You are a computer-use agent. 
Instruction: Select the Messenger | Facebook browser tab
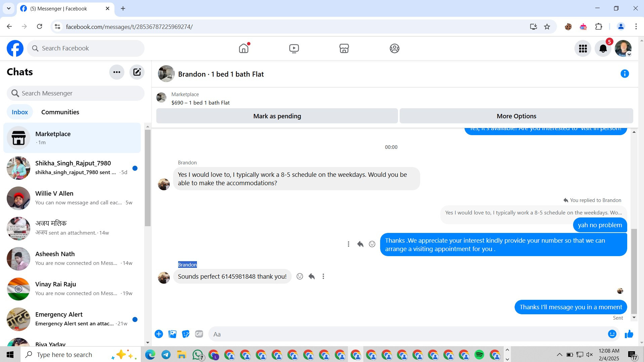65,9
